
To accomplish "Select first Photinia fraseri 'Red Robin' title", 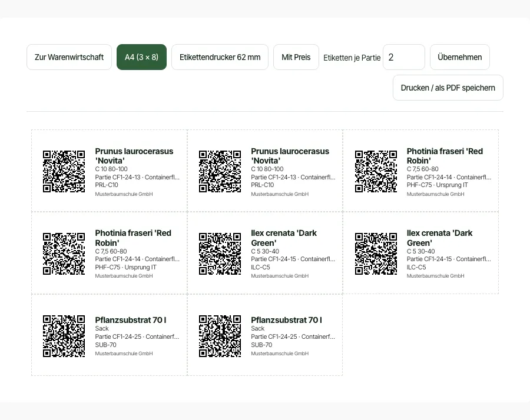I will pyautogui.click(x=445, y=156).
